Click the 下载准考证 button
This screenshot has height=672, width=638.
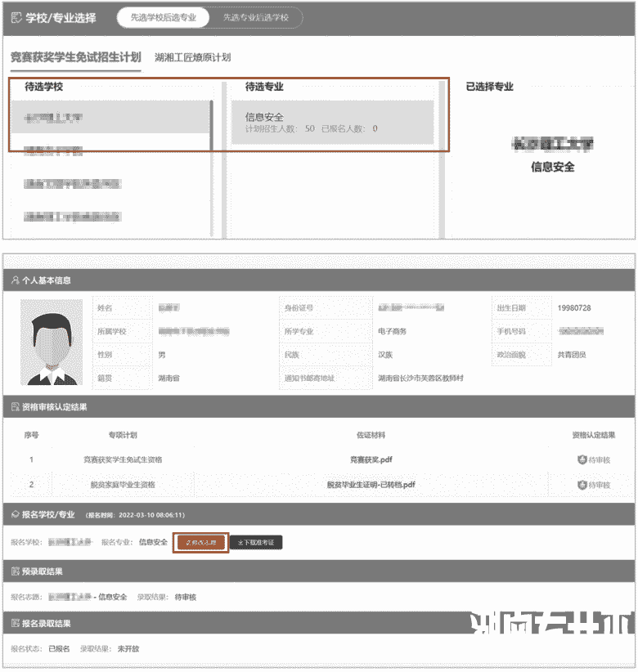pyautogui.click(x=256, y=542)
